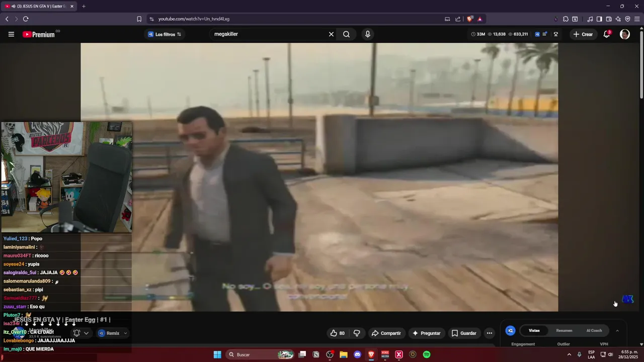Dislike the video

[x=357, y=333]
